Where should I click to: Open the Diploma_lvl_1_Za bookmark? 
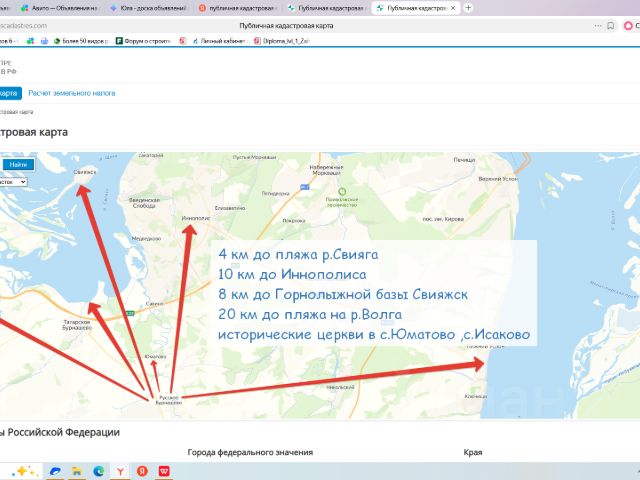coord(282,41)
